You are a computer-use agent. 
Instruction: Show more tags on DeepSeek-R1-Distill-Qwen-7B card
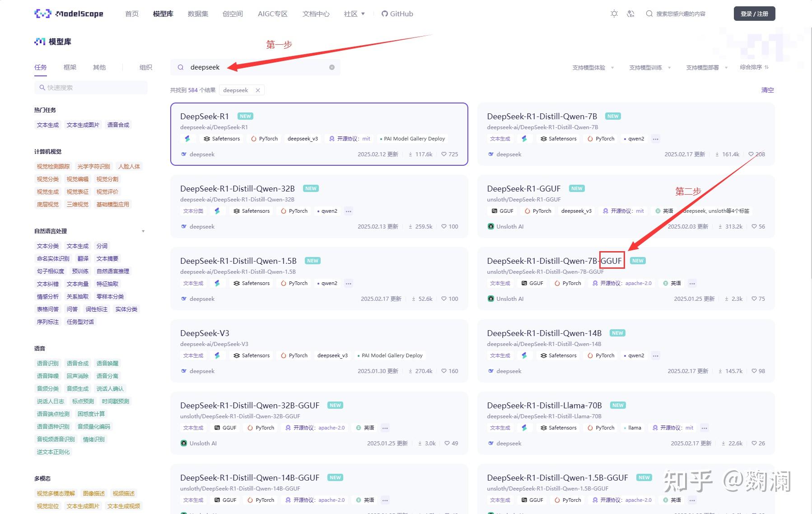[656, 139]
